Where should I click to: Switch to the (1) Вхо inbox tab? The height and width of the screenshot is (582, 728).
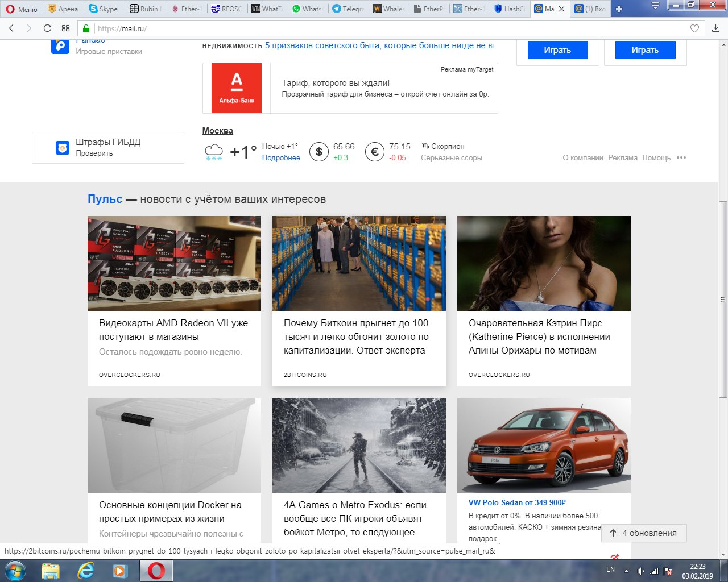pyautogui.click(x=590, y=9)
